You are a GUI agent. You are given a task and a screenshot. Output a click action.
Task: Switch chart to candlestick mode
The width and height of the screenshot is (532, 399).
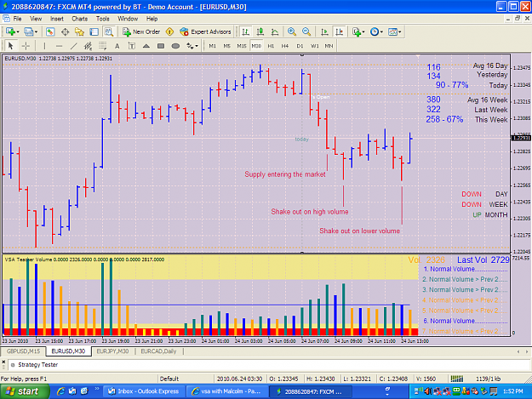[x=260, y=31]
